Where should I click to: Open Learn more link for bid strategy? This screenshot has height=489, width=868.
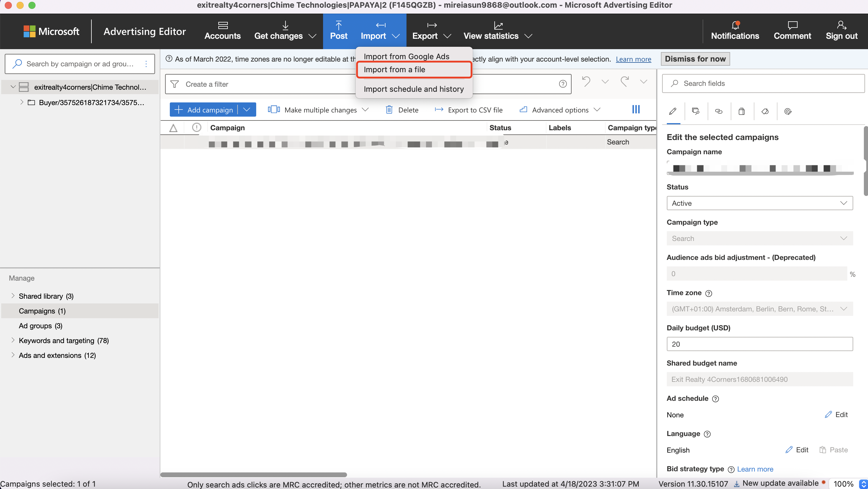755,469
